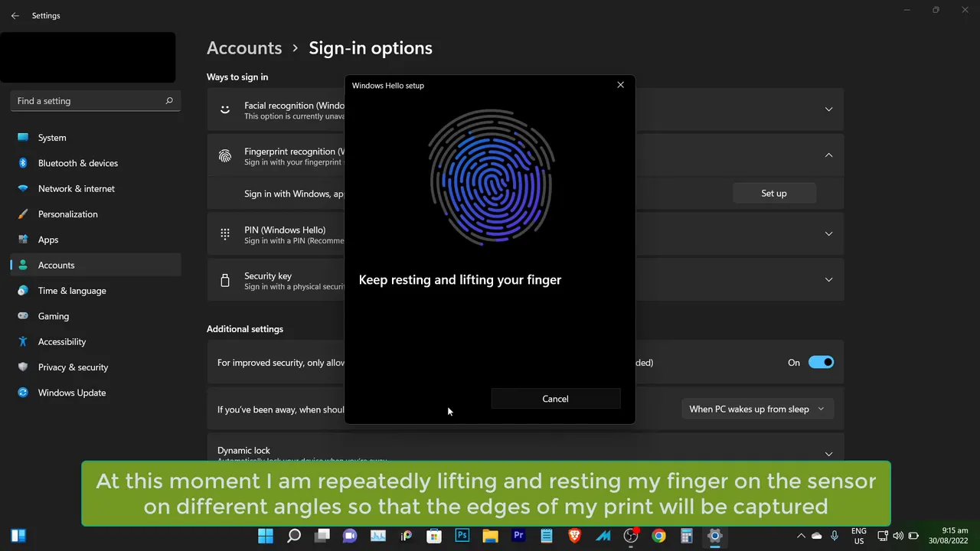Click the Windows Update sync icon
This screenshot has height=551, width=980.
(23, 393)
